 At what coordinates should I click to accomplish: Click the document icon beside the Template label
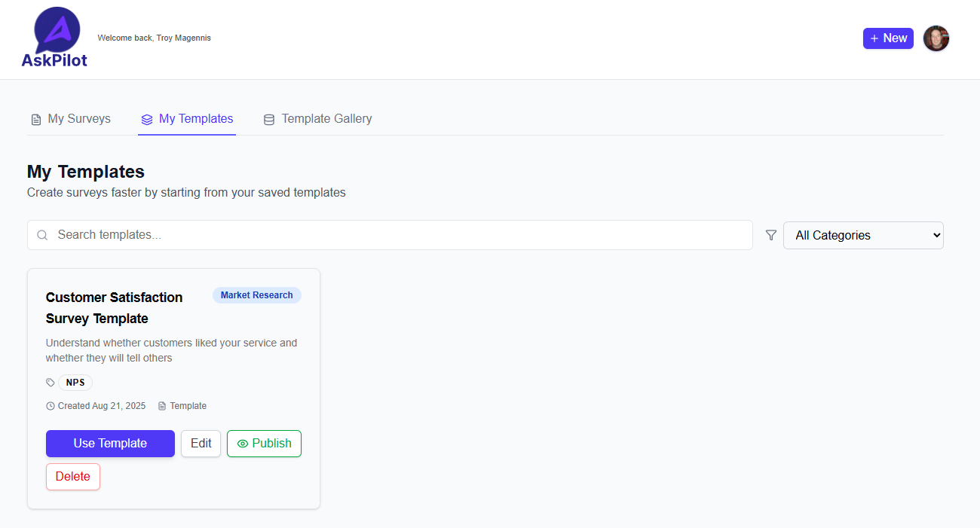[x=161, y=405]
